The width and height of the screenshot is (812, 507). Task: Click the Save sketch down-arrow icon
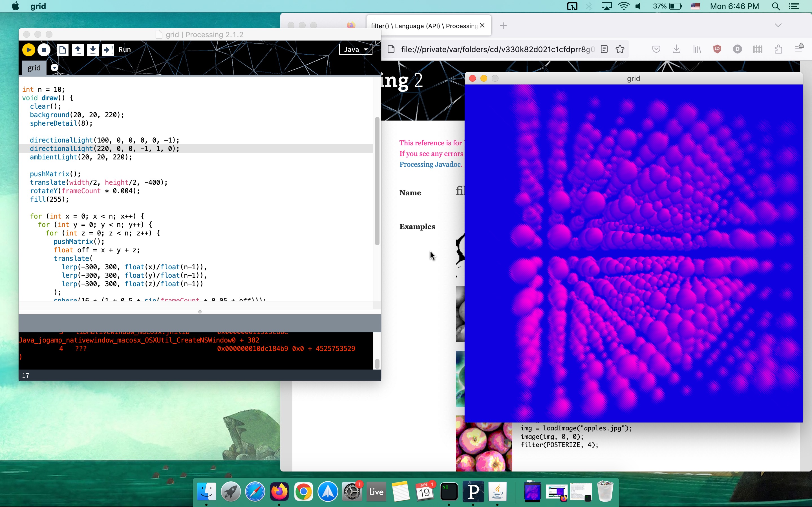coord(93,50)
